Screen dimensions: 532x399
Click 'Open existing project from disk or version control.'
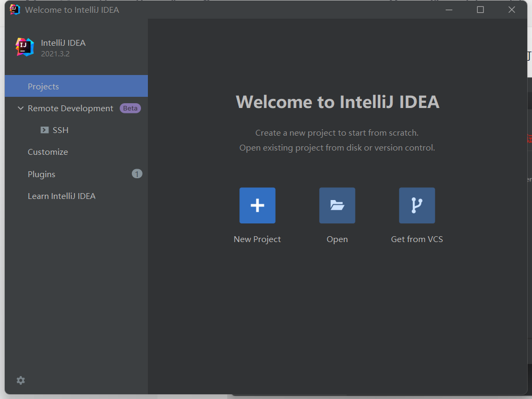(337, 147)
